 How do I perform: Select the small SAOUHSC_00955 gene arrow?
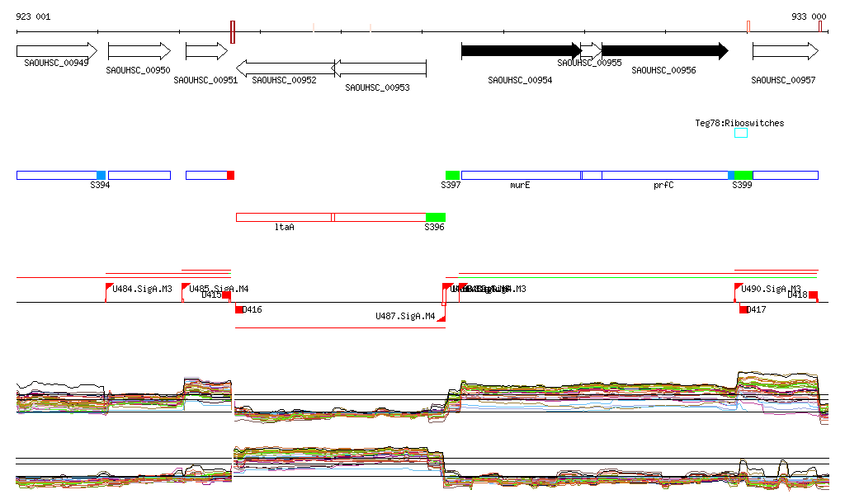click(592, 51)
